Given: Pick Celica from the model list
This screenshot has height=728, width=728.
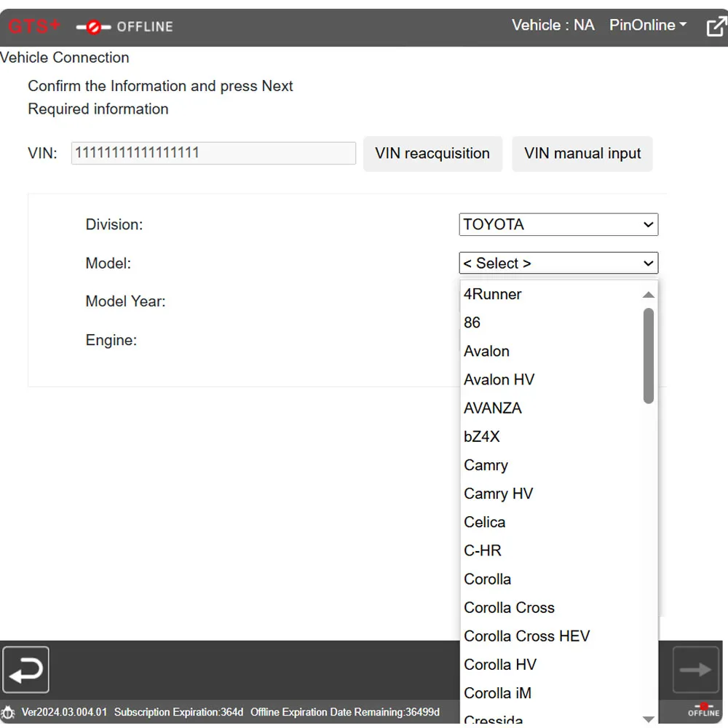Looking at the screenshot, I should pyautogui.click(x=552, y=522).
